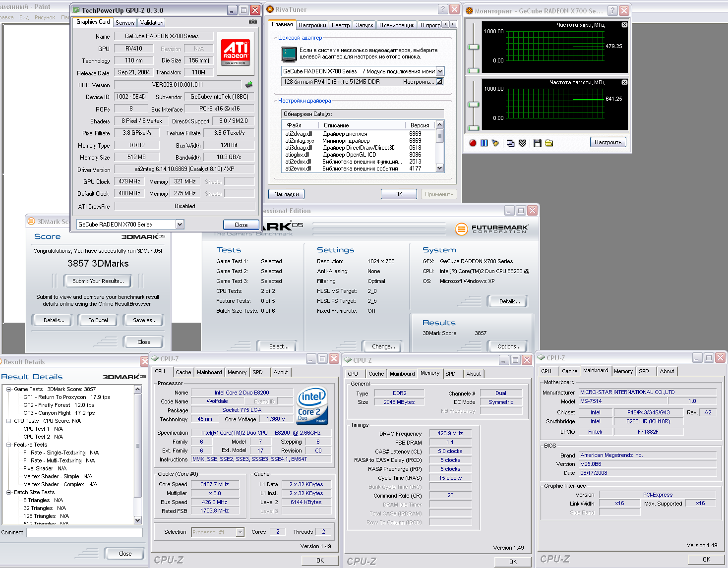The width and height of the screenshot is (728, 568).
Task: Click the RivaTuner title bar gear icon
Action: tap(270, 9)
